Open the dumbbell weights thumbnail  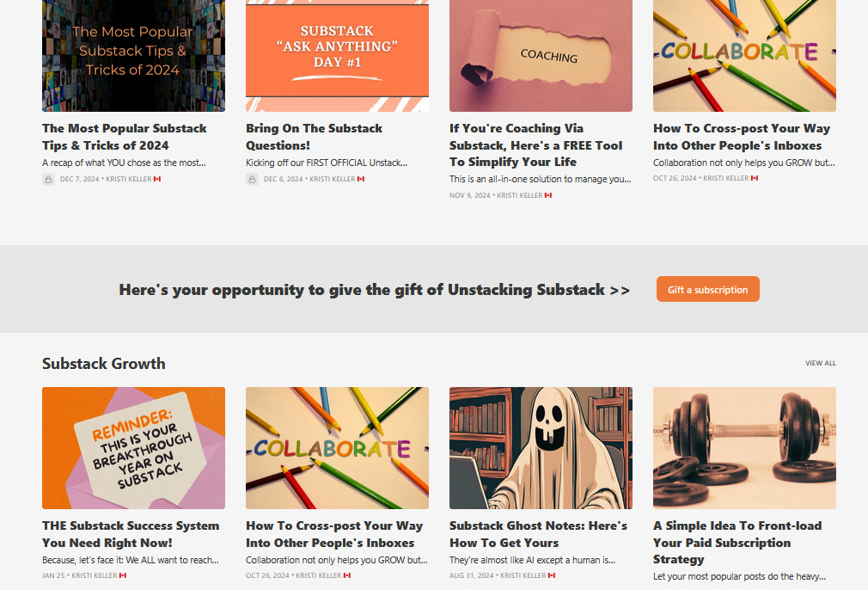tap(744, 448)
